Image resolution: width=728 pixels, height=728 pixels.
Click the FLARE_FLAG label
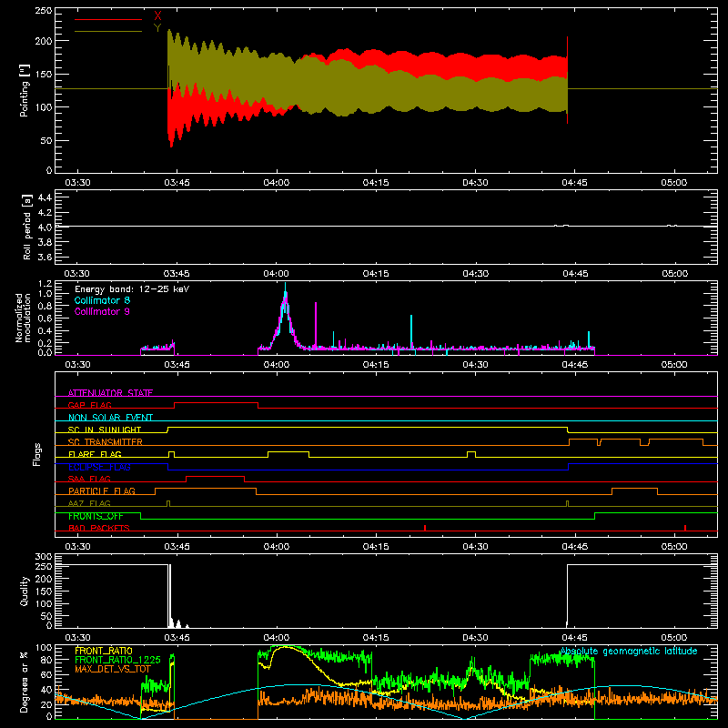coord(95,454)
